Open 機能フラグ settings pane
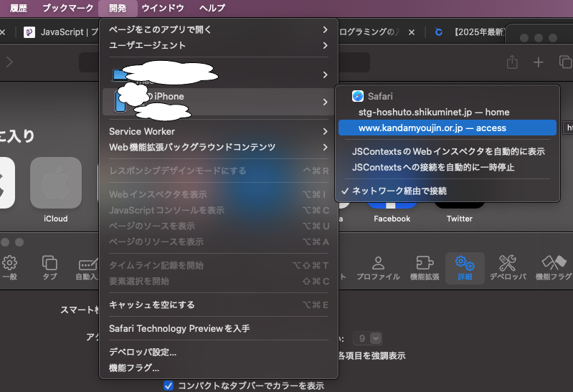 (553, 268)
